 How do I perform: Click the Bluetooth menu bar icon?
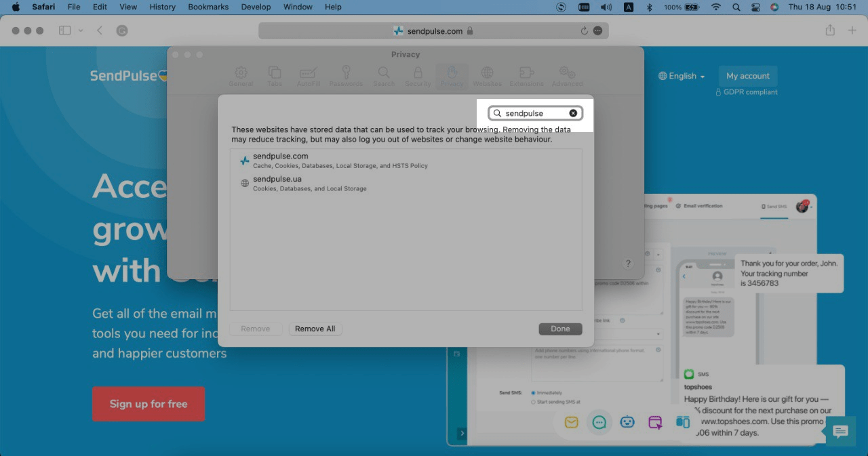[x=648, y=7]
